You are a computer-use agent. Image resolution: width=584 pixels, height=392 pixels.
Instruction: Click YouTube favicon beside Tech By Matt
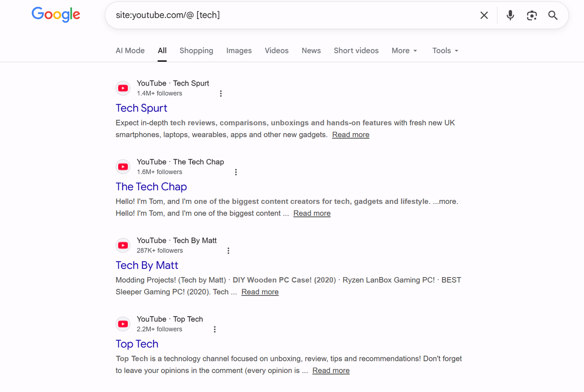(123, 246)
